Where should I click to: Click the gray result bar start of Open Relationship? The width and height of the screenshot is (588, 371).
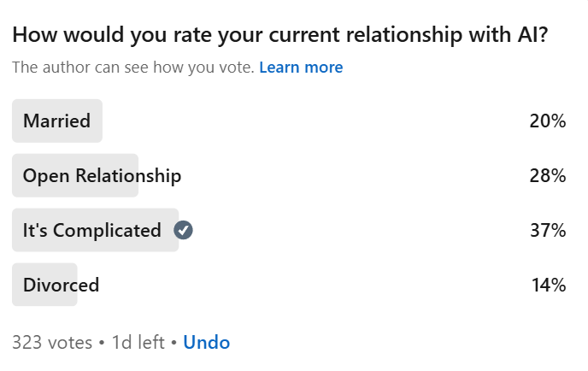pos(17,176)
